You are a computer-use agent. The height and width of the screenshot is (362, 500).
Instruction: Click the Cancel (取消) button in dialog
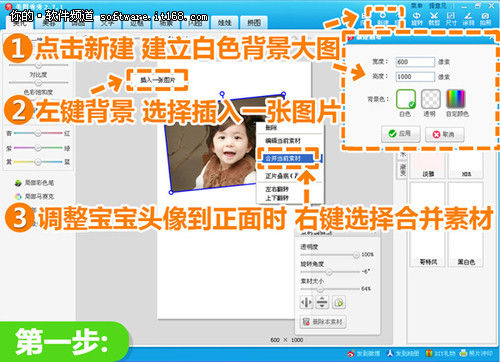444,134
